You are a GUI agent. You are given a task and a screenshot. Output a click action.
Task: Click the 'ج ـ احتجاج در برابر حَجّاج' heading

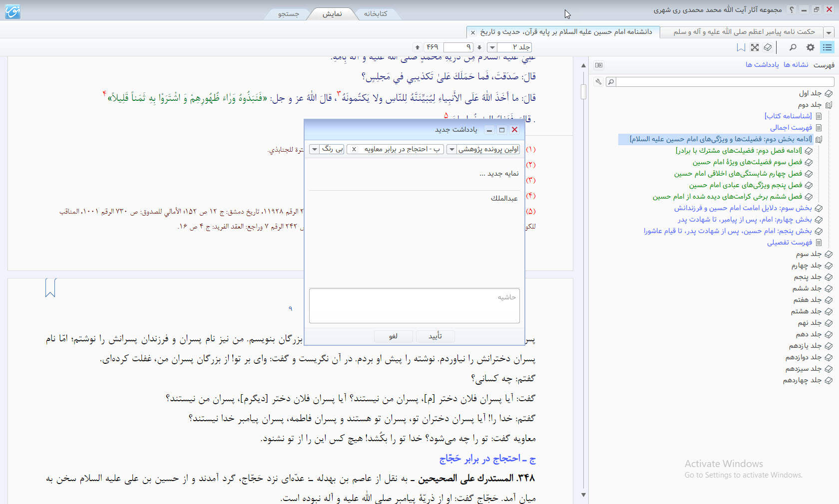[x=487, y=459]
